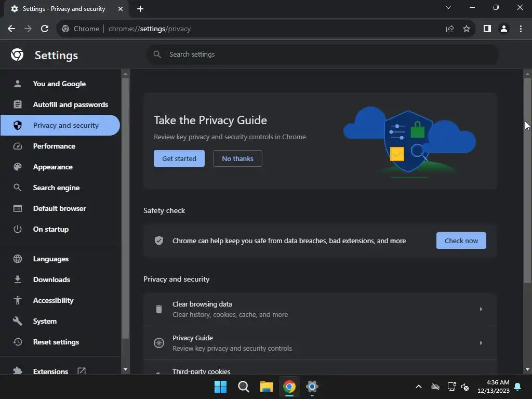This screenshot has height=399, width=532.
Task: Open Clear browsing data row
Action: [x=320, y=309]
